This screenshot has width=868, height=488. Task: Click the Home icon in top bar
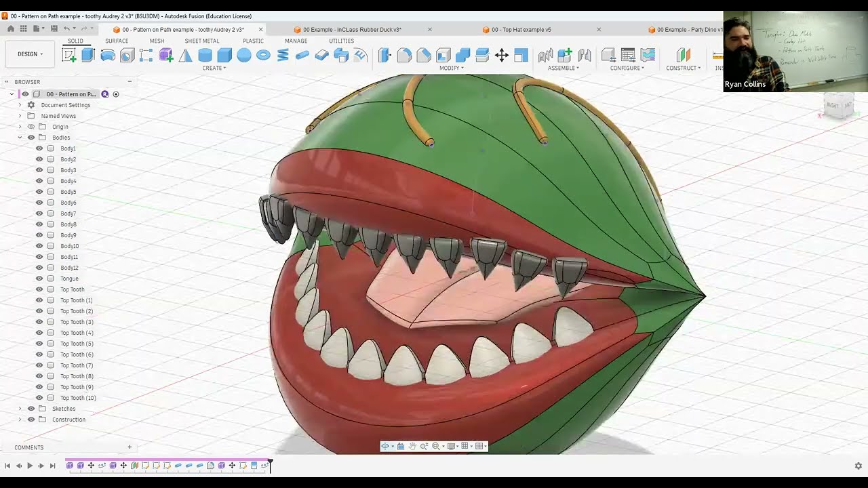[x=10, y=29]
